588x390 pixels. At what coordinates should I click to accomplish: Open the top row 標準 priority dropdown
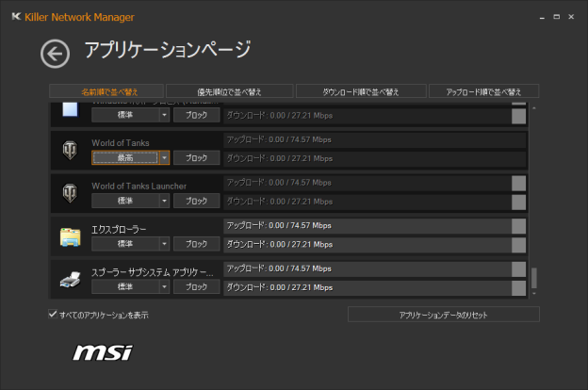pos(164,115)
